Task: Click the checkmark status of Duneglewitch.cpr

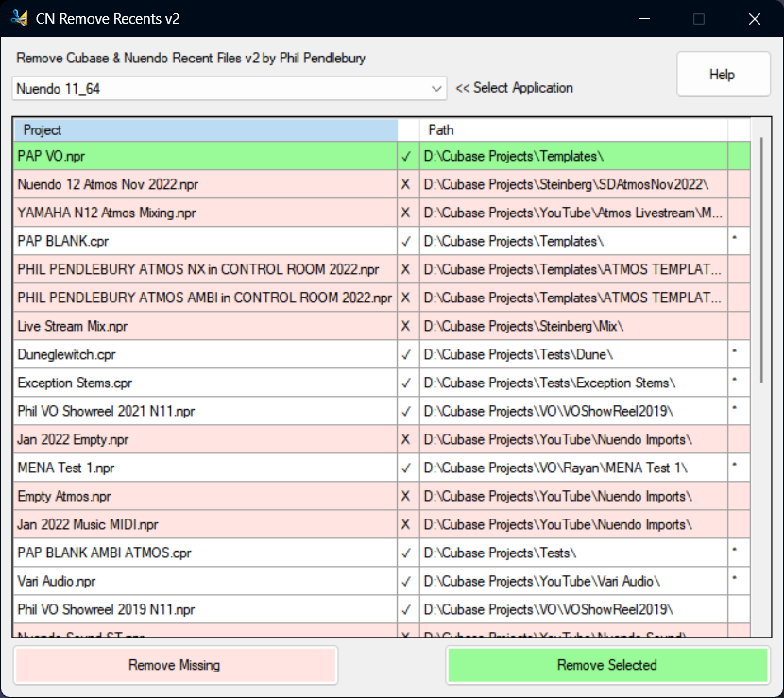Action: pos(406,355)
